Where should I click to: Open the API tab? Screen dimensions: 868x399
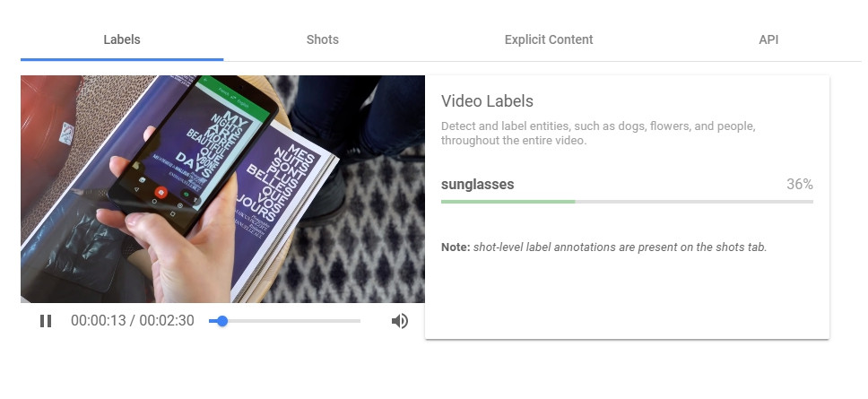pyautogui.click(x=768, y=39)
